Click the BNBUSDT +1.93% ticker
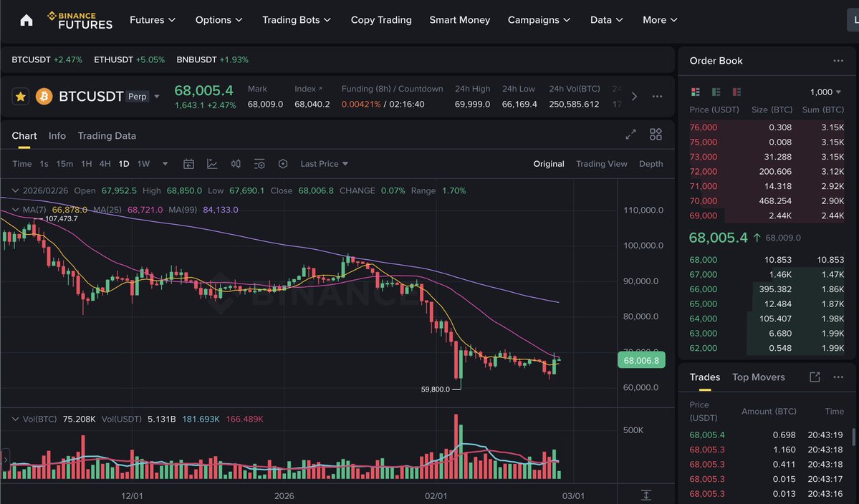Screen dimensions: 859x504 [x=213, y=59]
